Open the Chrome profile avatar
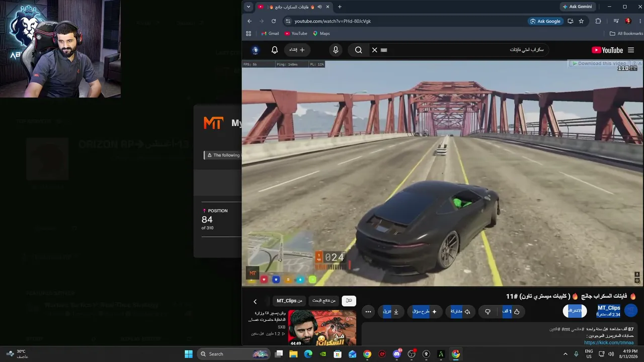This screenshot has height=362, width=644. [x=628, y=21]
